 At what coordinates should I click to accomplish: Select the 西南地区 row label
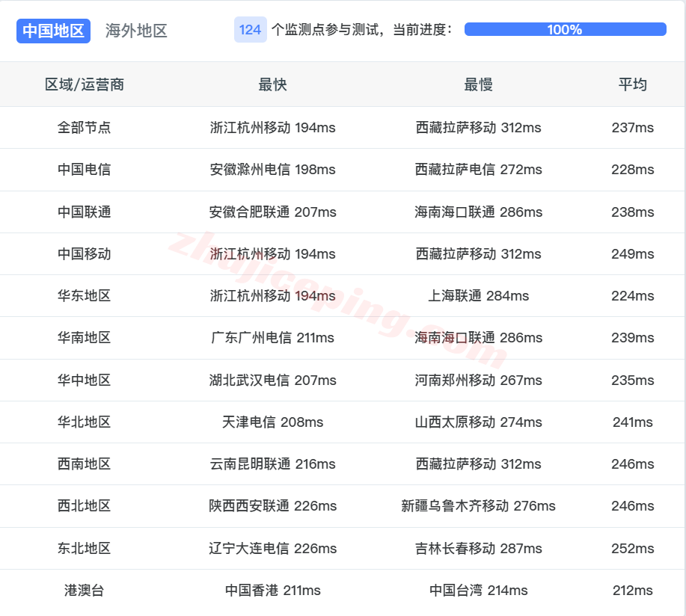coord(84,464)
